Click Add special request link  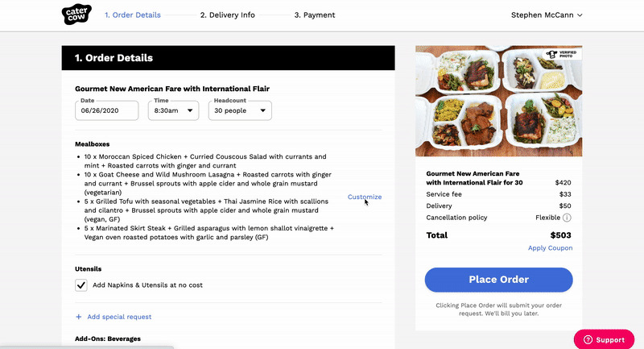pos(119,317)
